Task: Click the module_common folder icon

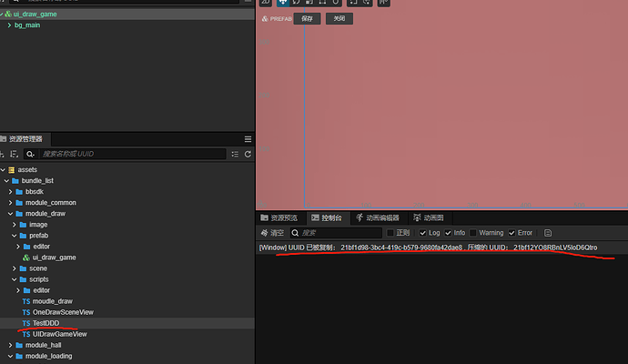Action: (19, 203)
